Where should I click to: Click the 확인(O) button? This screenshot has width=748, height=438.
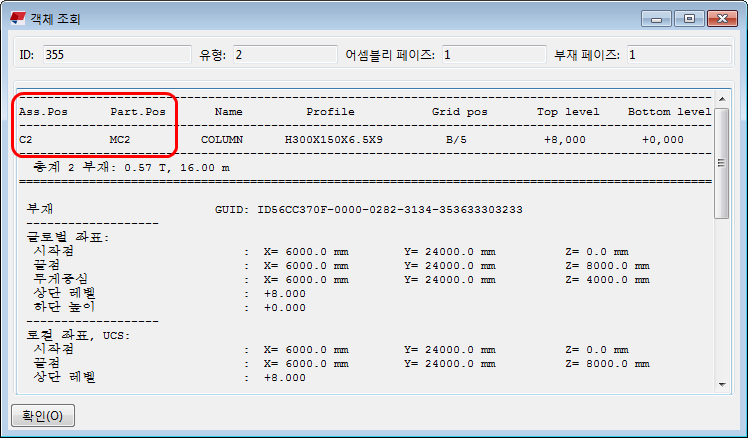click(42, 415)
